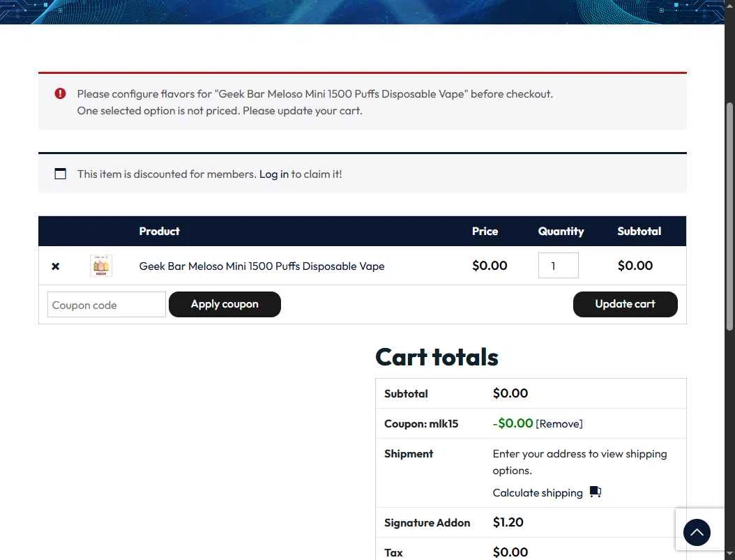Apply the coupon code
Screen dimensions: 735x560
225,304
